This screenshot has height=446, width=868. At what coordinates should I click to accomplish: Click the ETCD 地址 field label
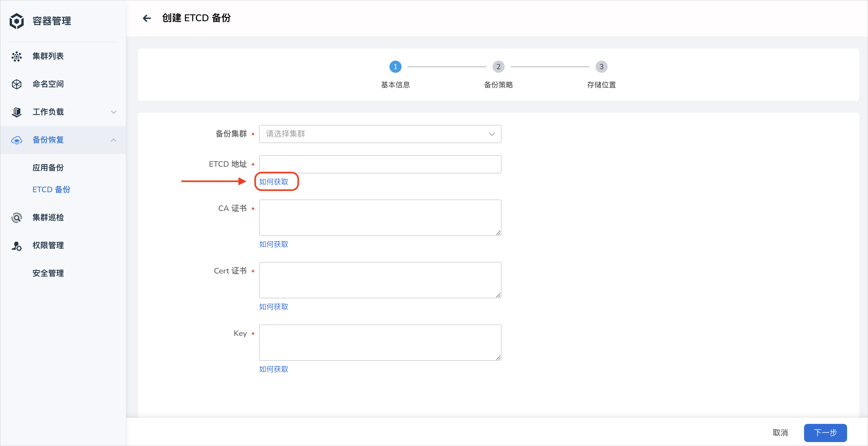coord(228,164)
